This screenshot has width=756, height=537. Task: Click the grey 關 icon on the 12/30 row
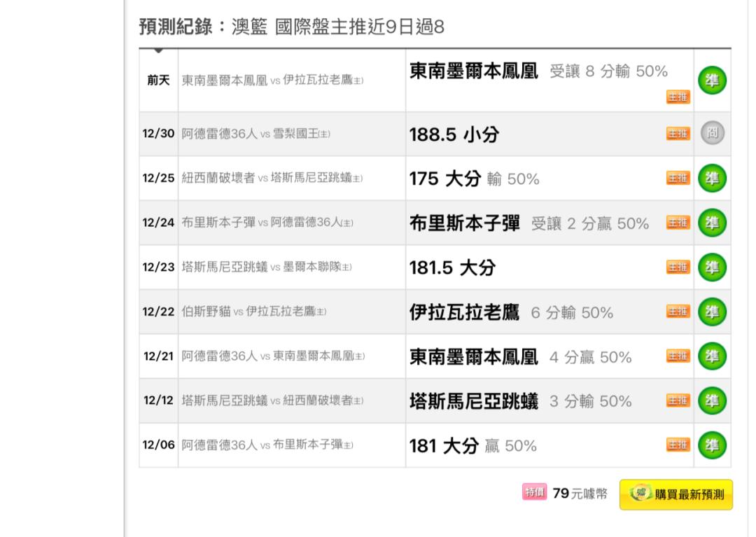tap(712, 132)
